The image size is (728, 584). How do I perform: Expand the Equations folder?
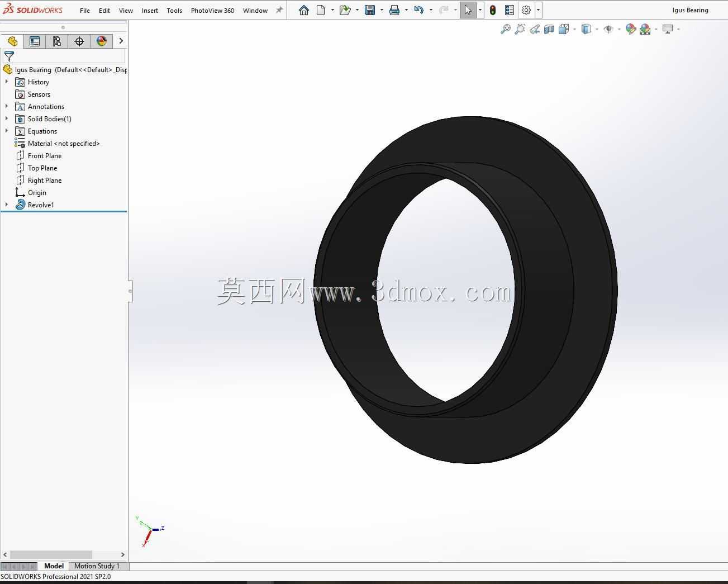click(x=7, y=131)
